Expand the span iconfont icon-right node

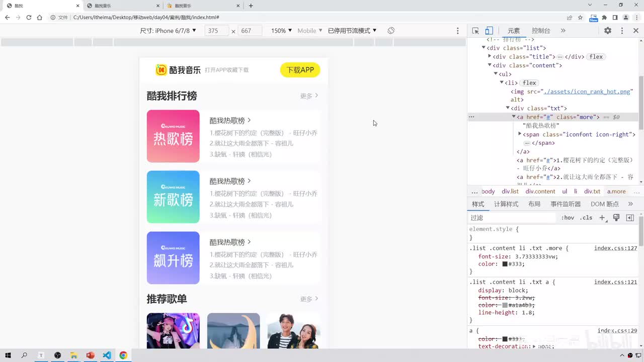click(520, 134)
